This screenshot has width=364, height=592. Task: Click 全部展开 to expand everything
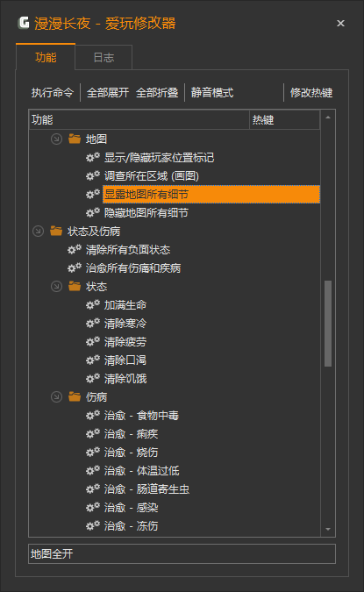pos(108,92)
